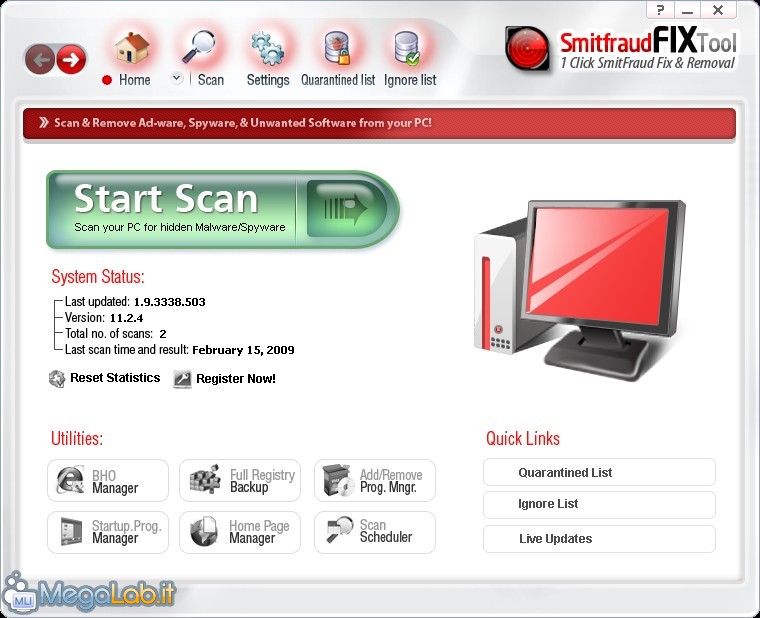Open Ignore list database icon
This screenshot has width=760, height=618.
pos(407,48)
